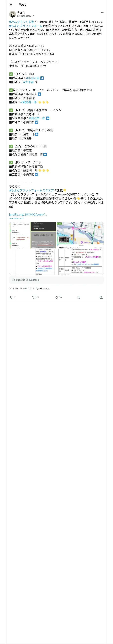The width and height of the screenshot is (113, 644).
Task: Go back using the arrow icon
Action: click(11, 5)
